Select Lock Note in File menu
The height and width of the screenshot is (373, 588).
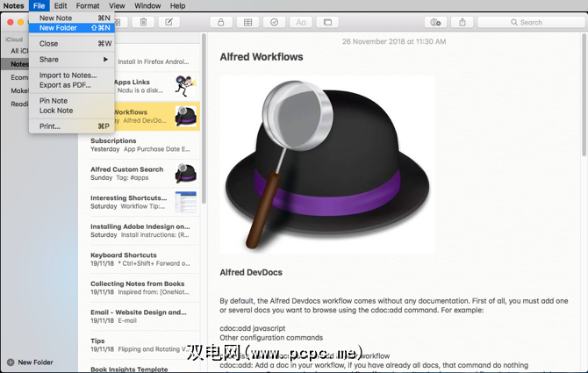[72, 111]
